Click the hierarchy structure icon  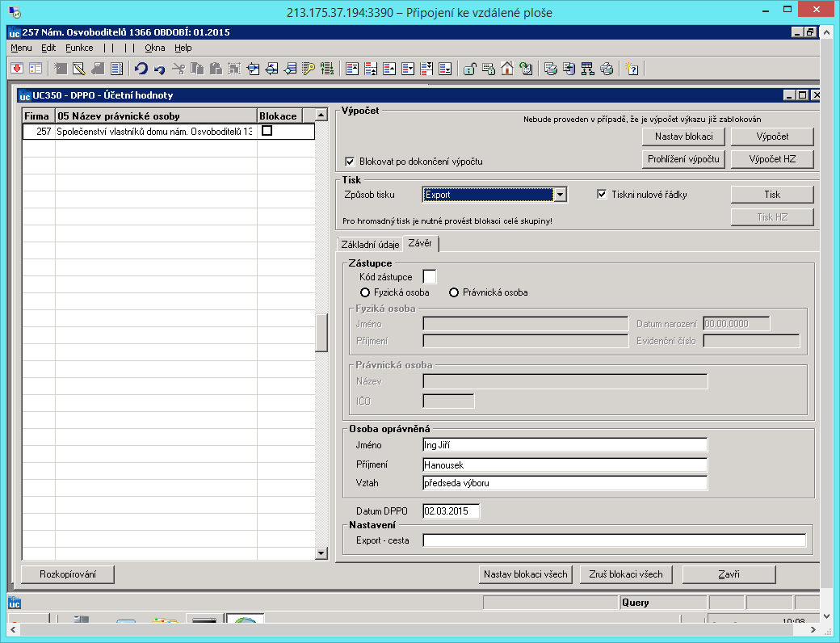pos(588,69)
